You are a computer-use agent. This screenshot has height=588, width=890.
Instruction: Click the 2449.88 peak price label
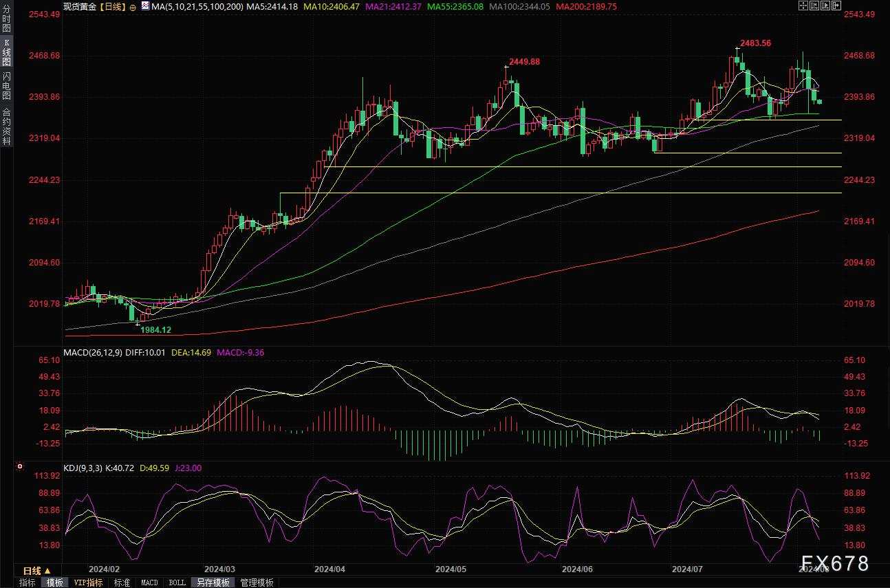click(x=525, y=61)
